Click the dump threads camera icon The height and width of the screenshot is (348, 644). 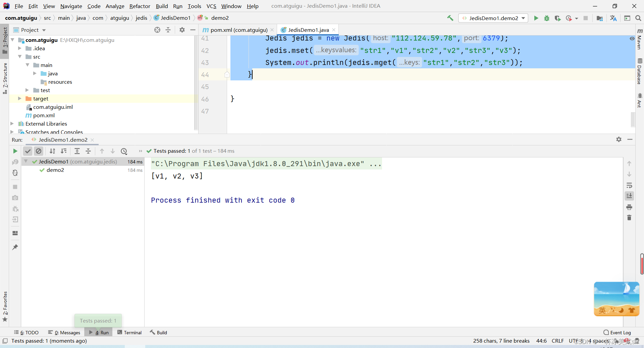pyautogui.click(x=15, y=198)
